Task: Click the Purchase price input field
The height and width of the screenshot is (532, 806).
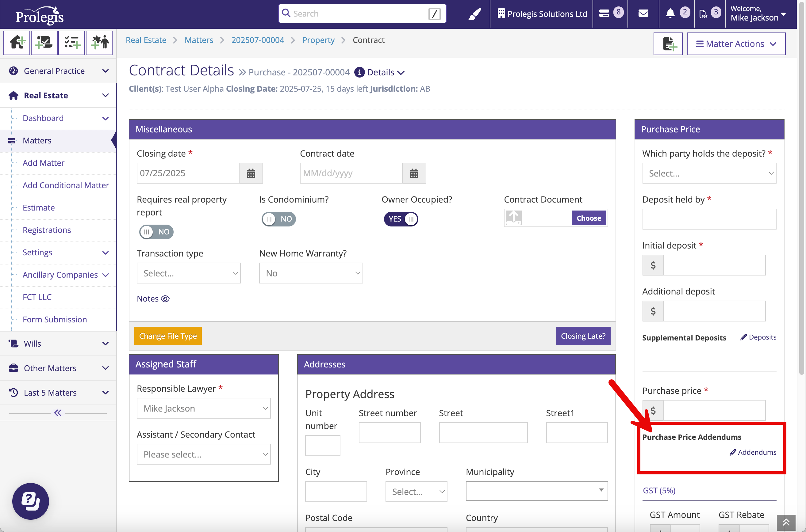Action: coord(714,411)
